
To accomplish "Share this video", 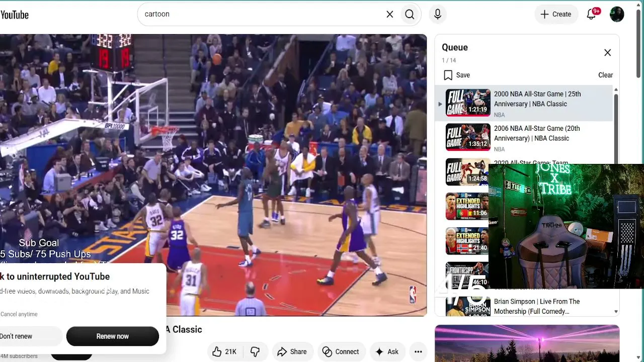I will point(292,352).
